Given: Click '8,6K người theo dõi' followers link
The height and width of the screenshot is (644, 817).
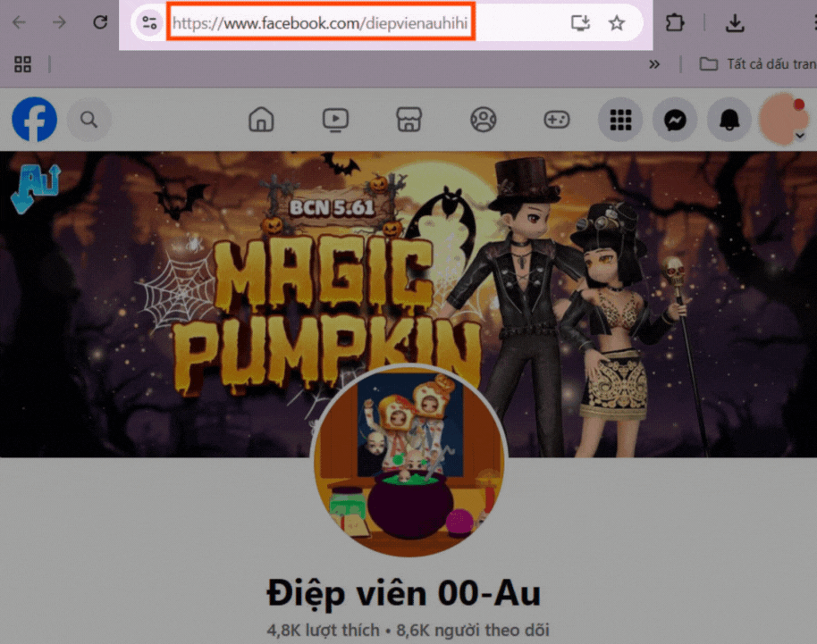Looking at the screenshot, I should coord(473,630).
